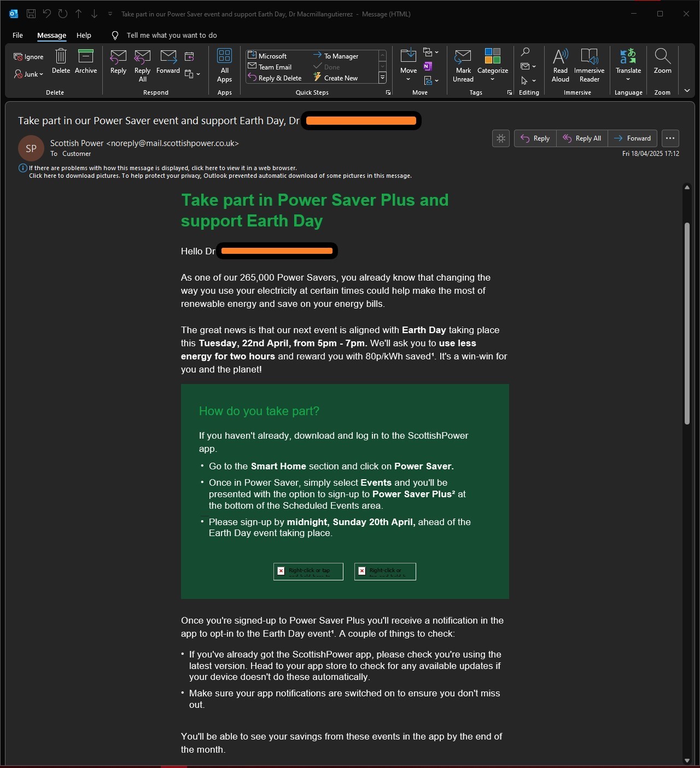This screenshot has height=768, width=700.
Task: Click the Delete trash can icon
Action: point(61,57)
